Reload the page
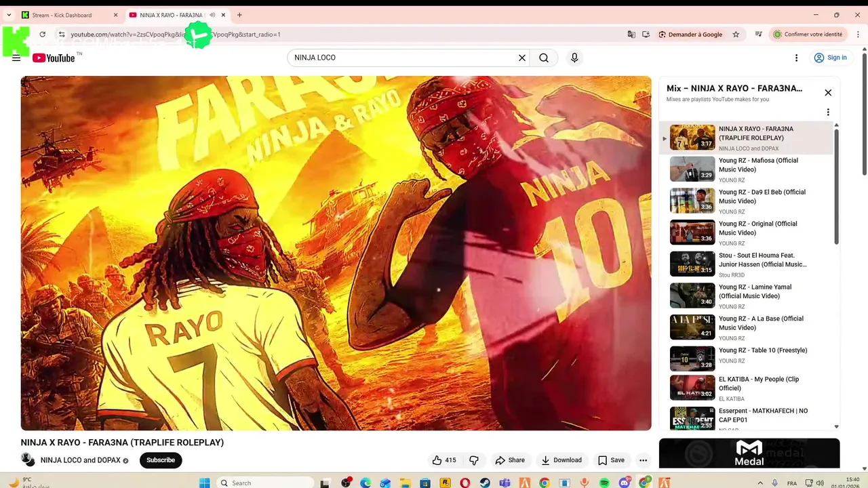The image size is (868, 488). 43,35
